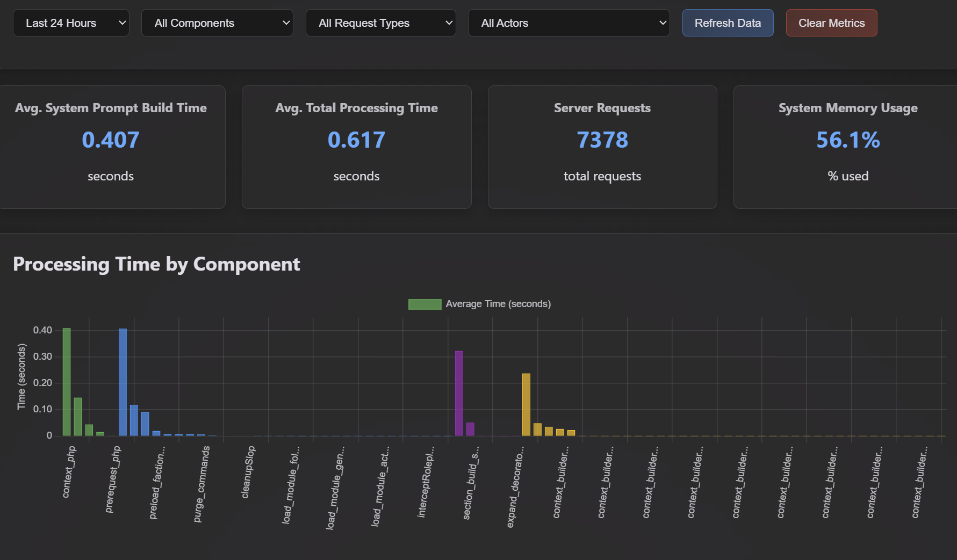Image resolution: width=957 pixels, height=560 pixels.
Task: Click the 0.20 y-axis tick label
Action: pyautogui.click(x=42, y=383)
